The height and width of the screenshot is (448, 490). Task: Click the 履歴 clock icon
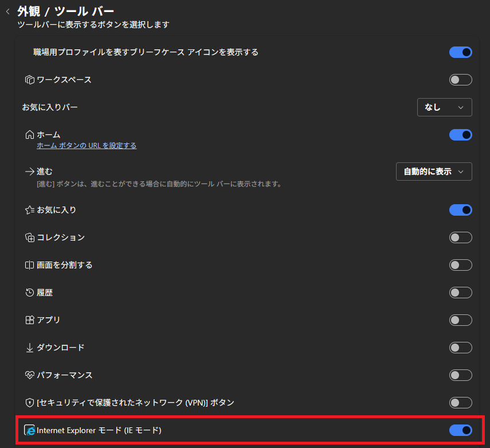coord(30,293)
